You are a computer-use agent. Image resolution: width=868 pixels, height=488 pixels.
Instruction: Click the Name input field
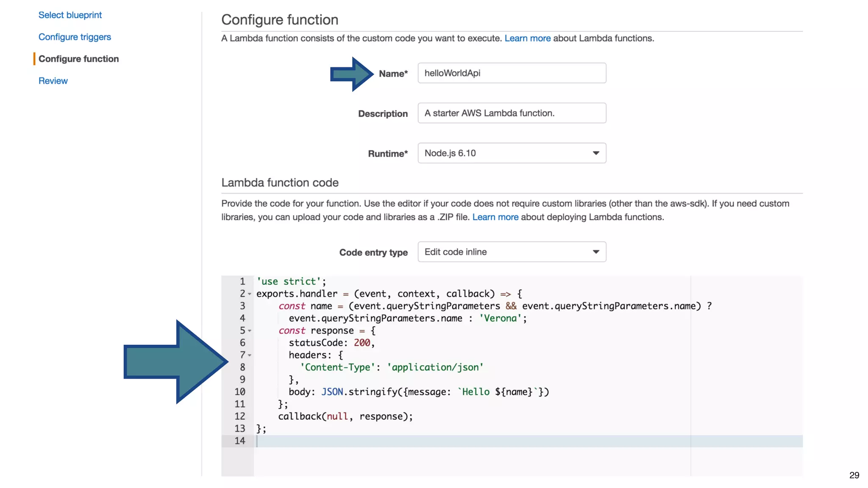(x=512, y=73)
